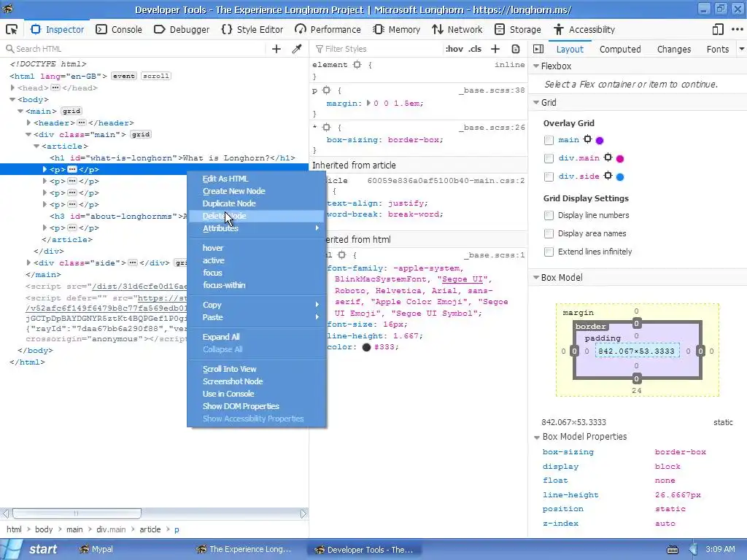Toggle the three-pane inspector sidebar icon
This screenshot has width=747, height=560.
coord(538,49)
